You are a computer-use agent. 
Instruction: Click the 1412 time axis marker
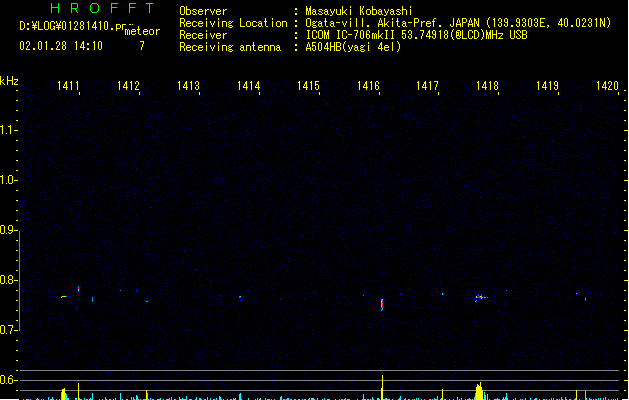point(128,86)
